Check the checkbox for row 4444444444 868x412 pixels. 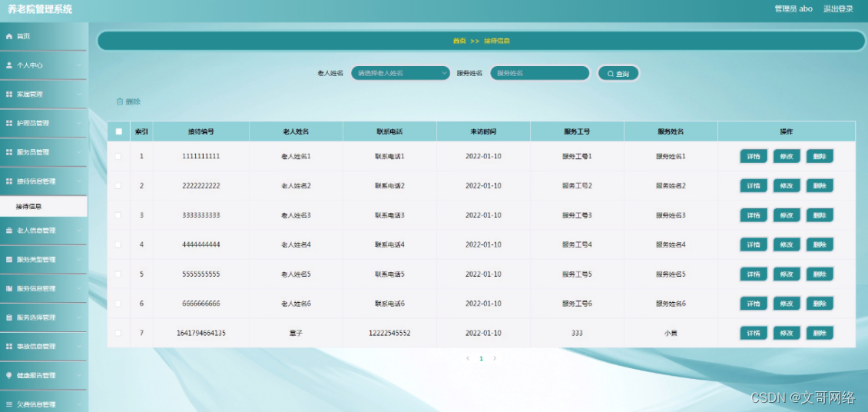tap(118, 244)
